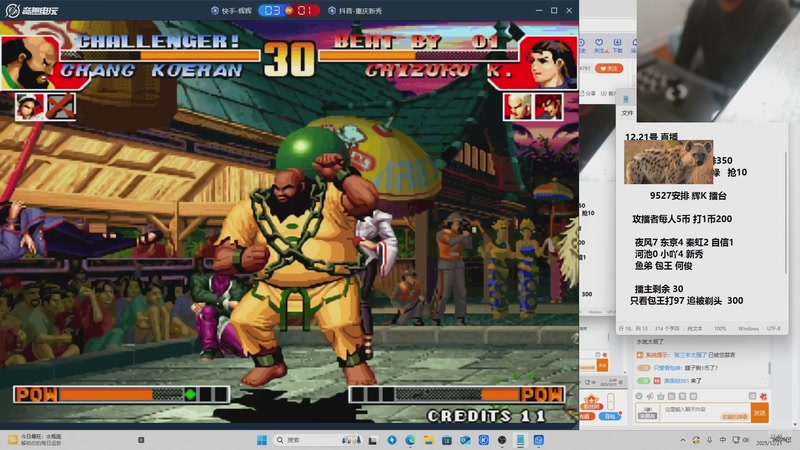This screenshot has width=800, height=450.
Task: Click the line 擂主剩余 30
Action: (x=659, y=289)
